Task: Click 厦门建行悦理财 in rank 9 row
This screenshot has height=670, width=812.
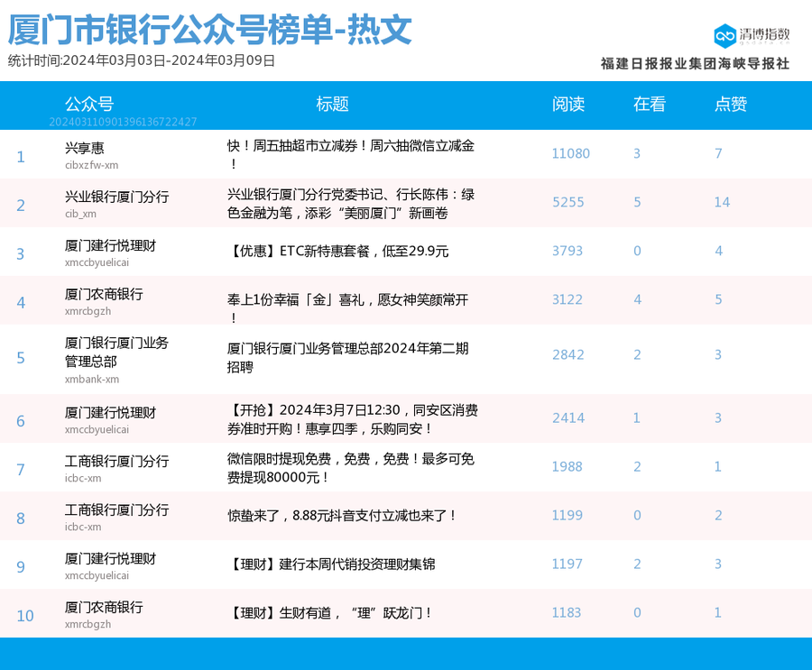Action: [110, 559]
